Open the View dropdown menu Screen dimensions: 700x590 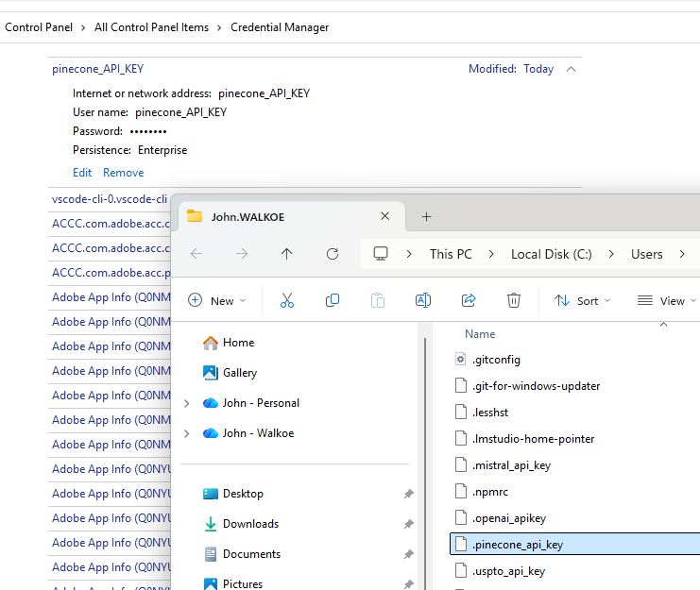click(x=667, y=300)
